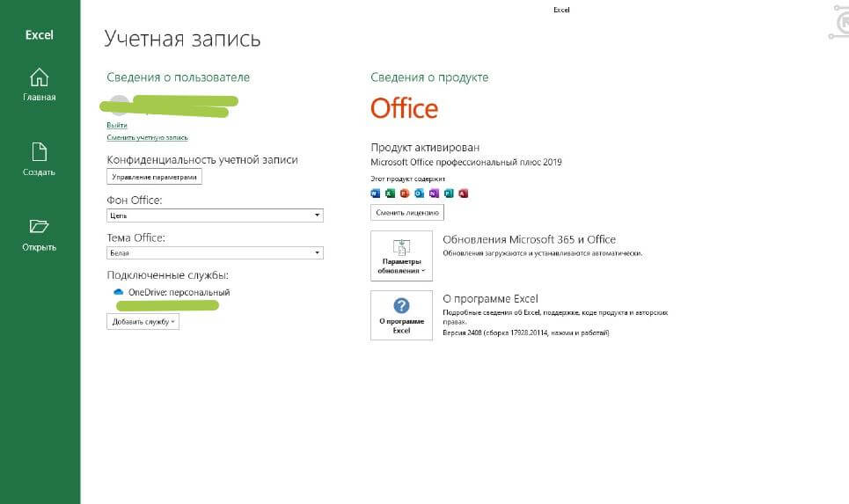This screenshot has height=504, width=849.
Task: Click the OneNote app icon
Action: coord(434,194)
